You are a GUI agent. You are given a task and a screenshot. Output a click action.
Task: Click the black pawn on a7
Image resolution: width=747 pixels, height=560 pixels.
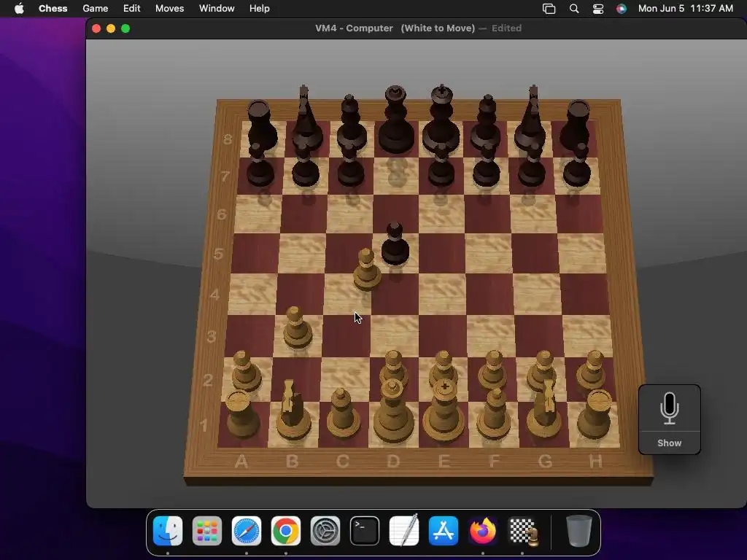pos(260,166)
